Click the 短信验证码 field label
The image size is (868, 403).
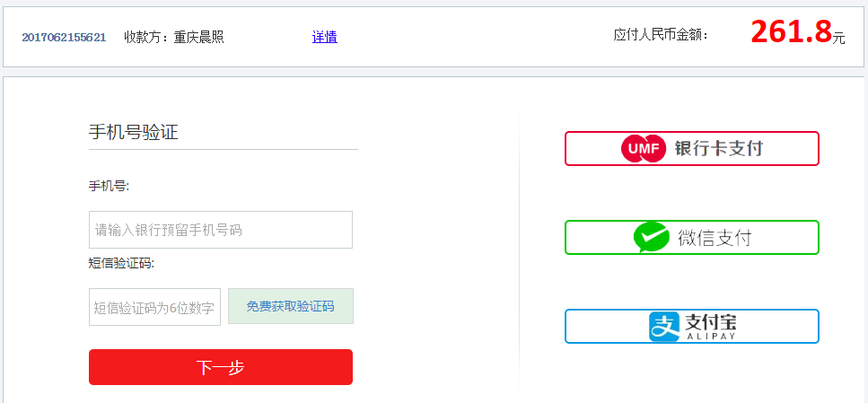121,263
